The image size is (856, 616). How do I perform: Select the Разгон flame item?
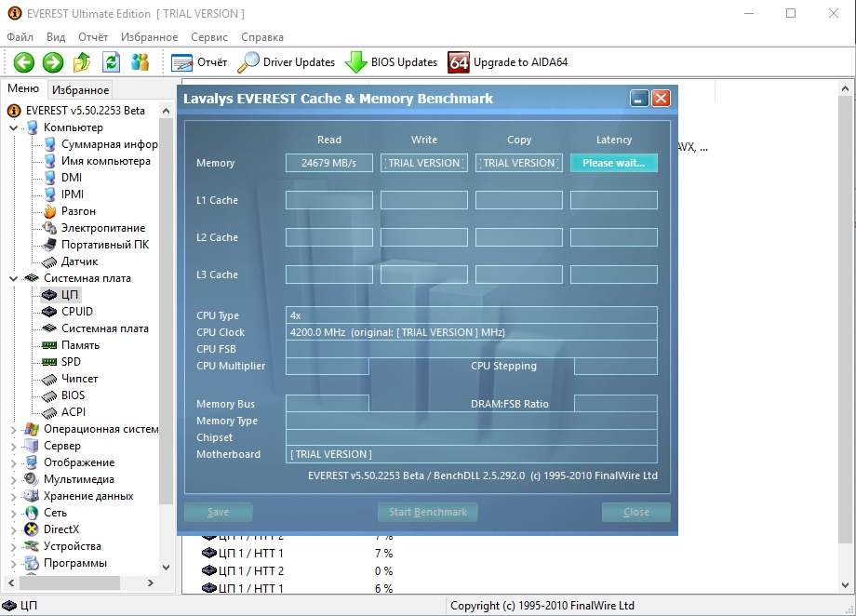78,211
